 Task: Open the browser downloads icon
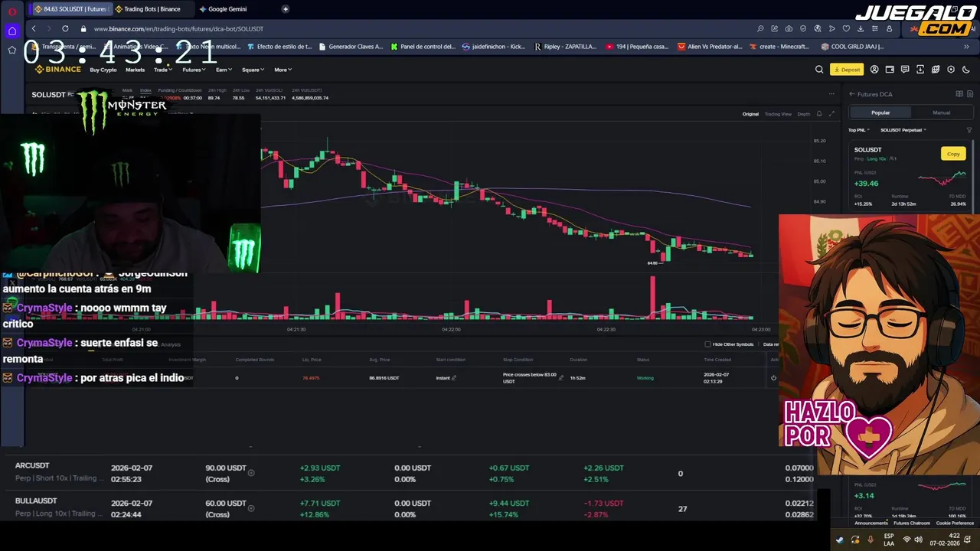[x=861, y=28]
